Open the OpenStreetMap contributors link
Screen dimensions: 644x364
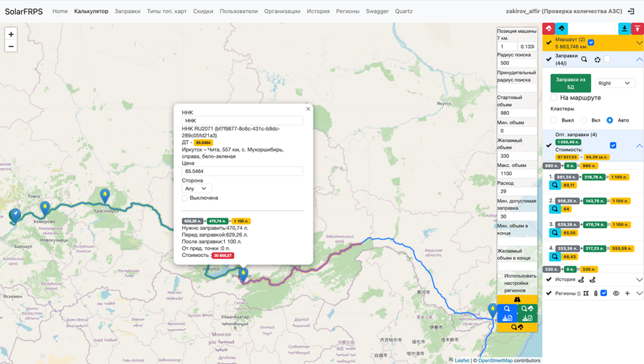click(x=495, y=360)
